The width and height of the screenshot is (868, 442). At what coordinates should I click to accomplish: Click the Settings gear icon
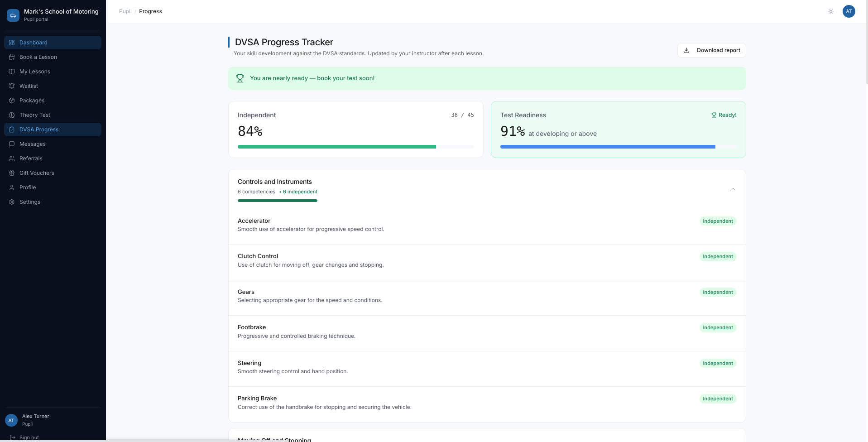12,202
